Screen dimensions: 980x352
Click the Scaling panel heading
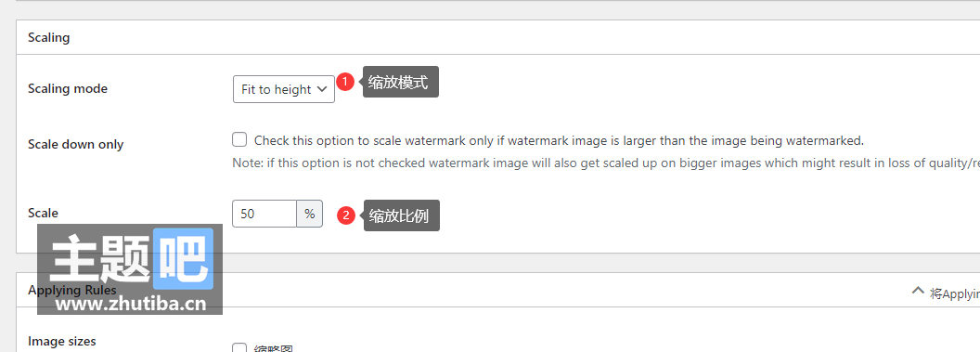49,37
